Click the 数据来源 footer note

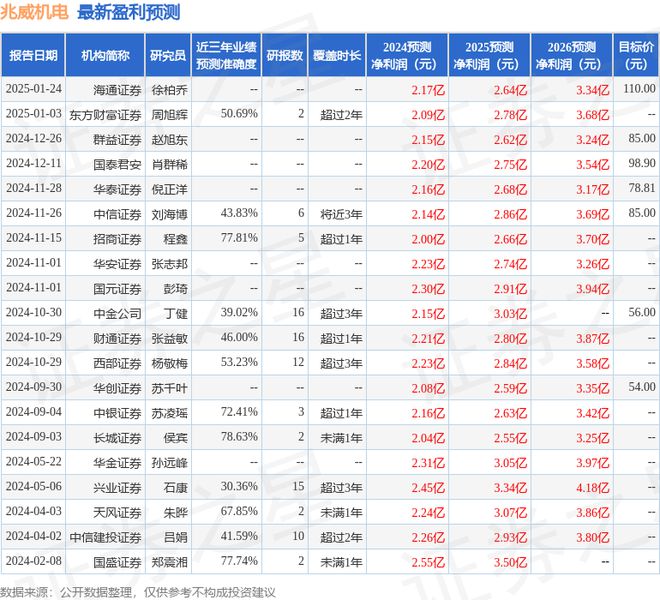click(138, 592)
